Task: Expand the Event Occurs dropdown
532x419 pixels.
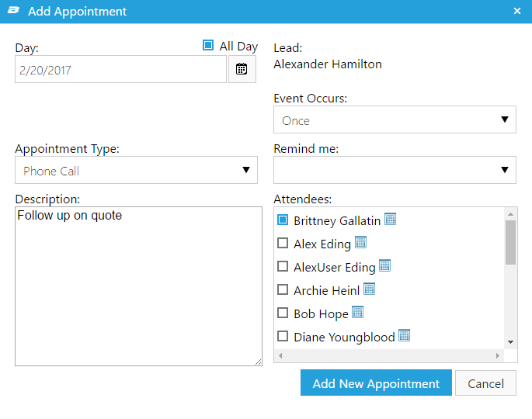Action: (395, 120)
